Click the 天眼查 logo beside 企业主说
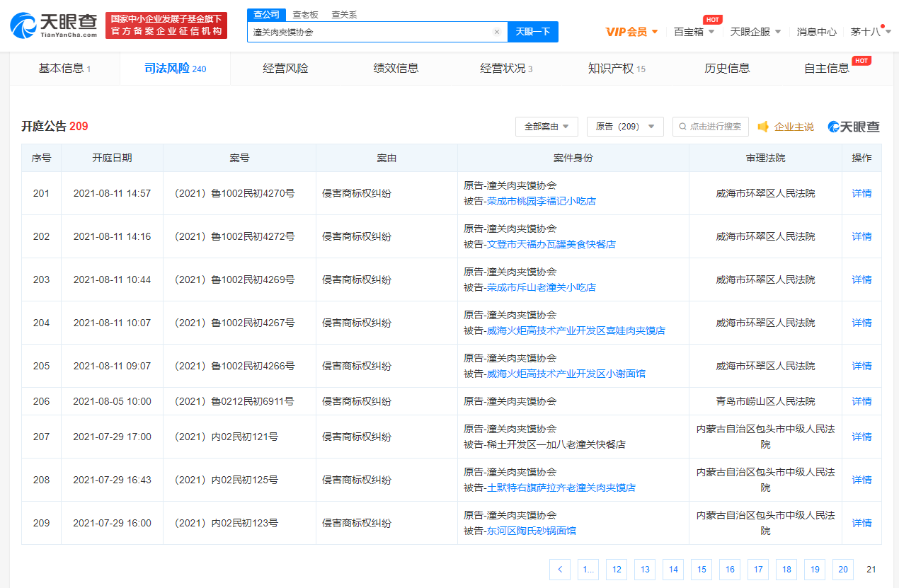 pyautogui.click(x=854, y=127)
